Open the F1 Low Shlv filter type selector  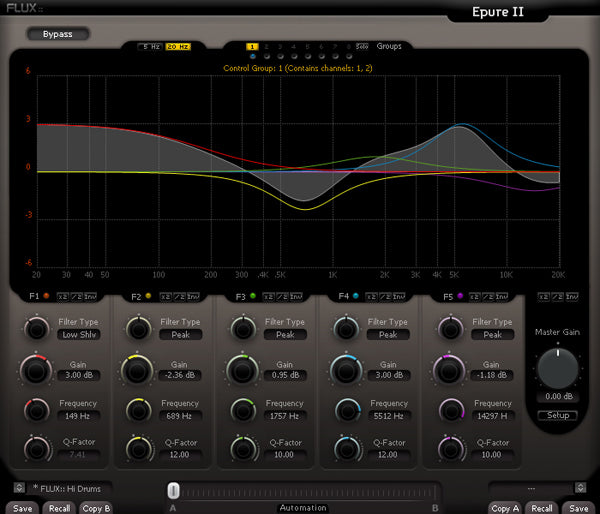pyautogui.click(x=77, y=335)
